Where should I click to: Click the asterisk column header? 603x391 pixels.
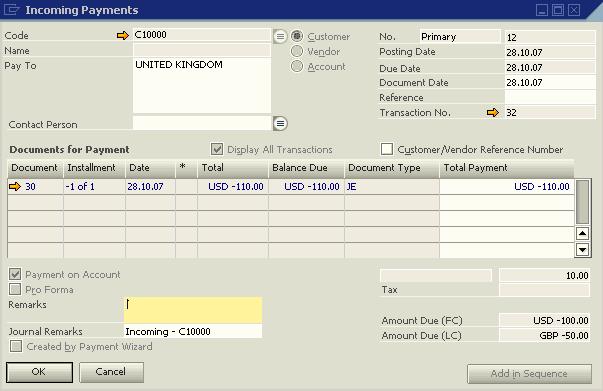point(187,168)
